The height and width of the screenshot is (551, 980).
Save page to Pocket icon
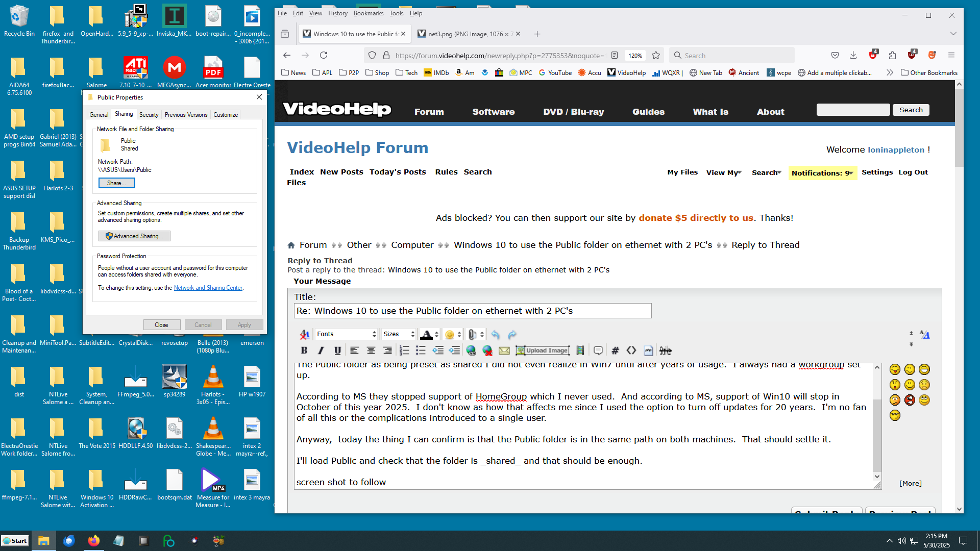pyautogui.click(x=835, y=55)
